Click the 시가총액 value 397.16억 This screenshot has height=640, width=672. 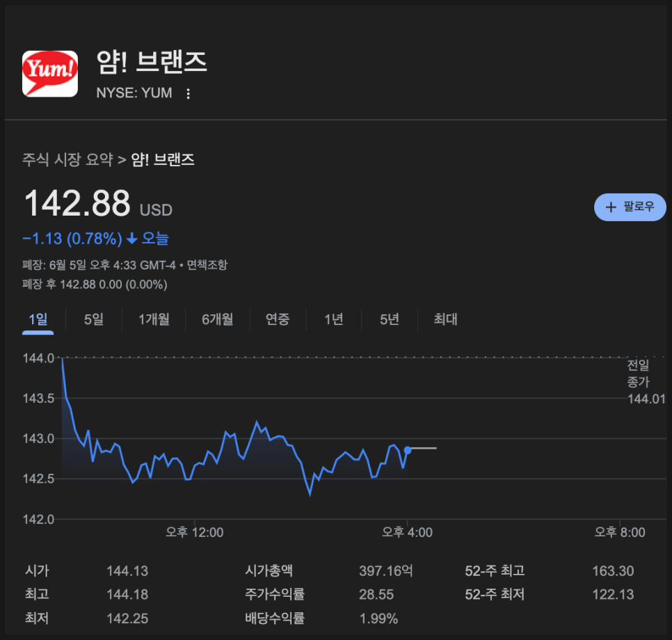point(385,571)
